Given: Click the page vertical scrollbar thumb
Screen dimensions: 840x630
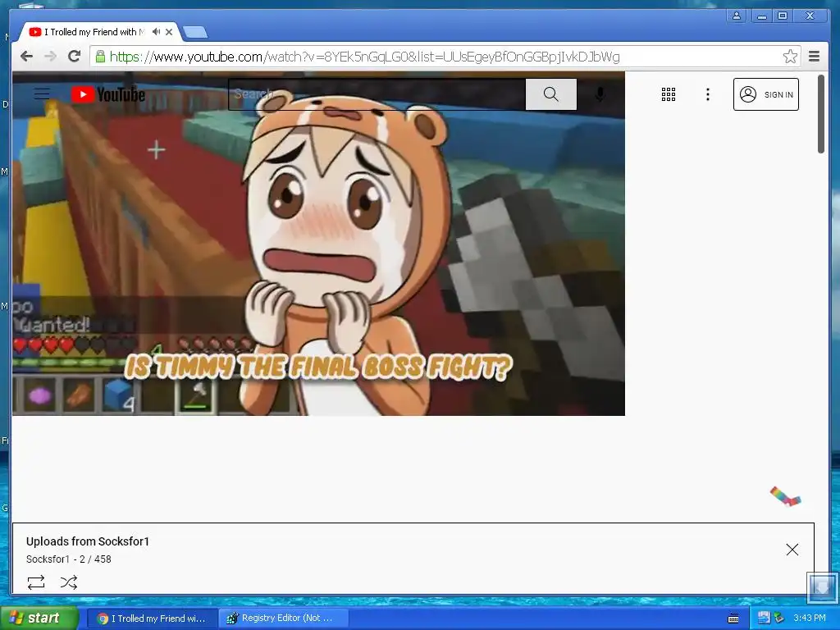Looking at the screenshot, I should (820, 114).
